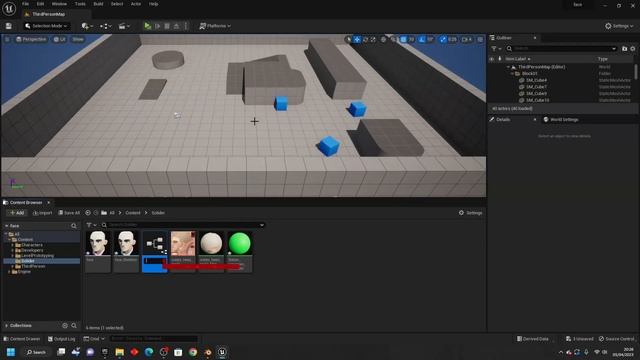Open the Edit menu
Screen dimensions: 640x360
[x=40, y=4]
